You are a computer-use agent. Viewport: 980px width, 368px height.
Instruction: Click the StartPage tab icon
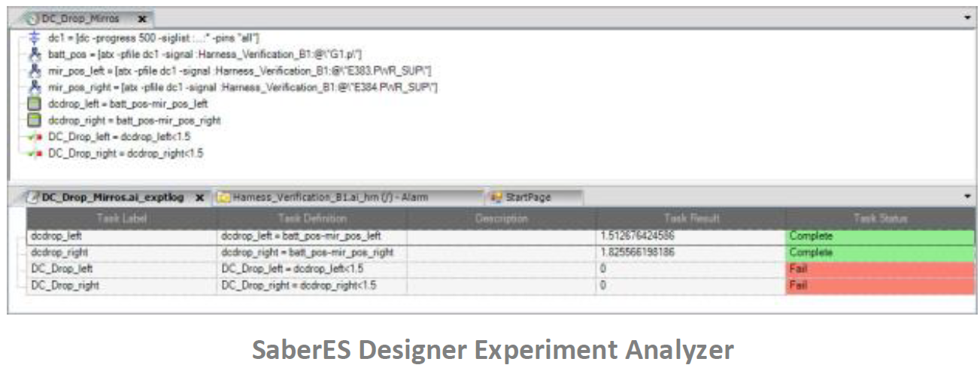tap(496, 197)
